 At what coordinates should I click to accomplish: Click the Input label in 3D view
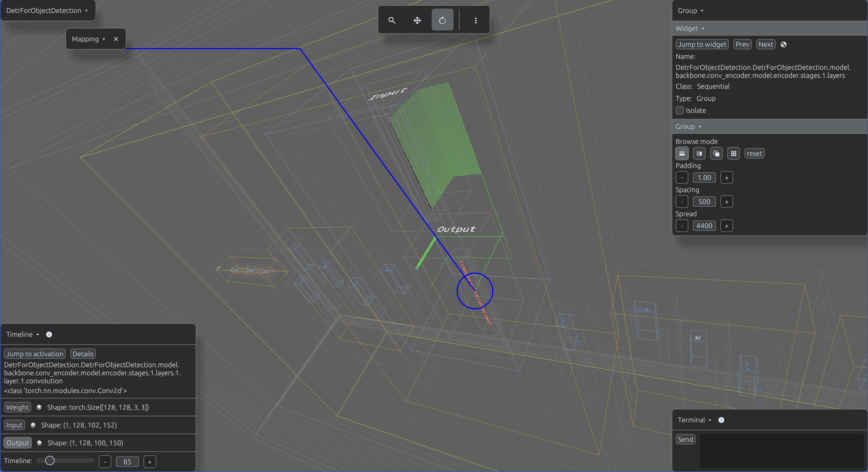point(387,94)
